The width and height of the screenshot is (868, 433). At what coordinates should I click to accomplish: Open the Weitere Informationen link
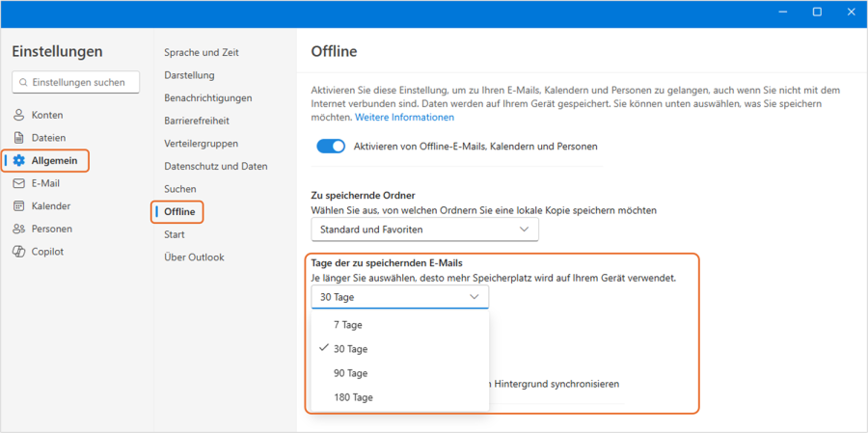pyautogui.click(x=405, y=118)
